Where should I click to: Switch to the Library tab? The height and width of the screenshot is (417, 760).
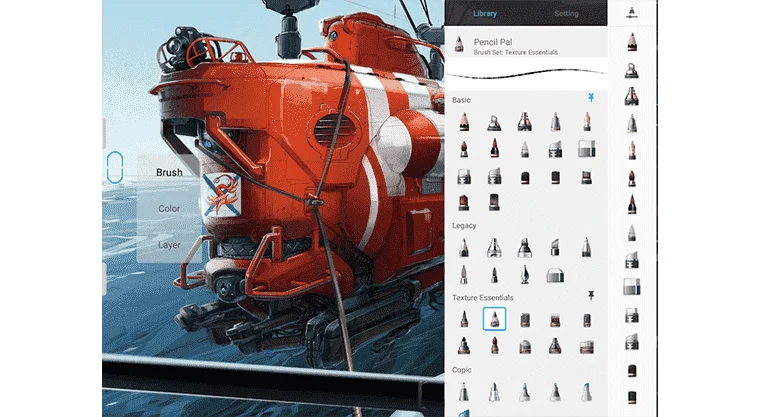(x=485, y=14)
